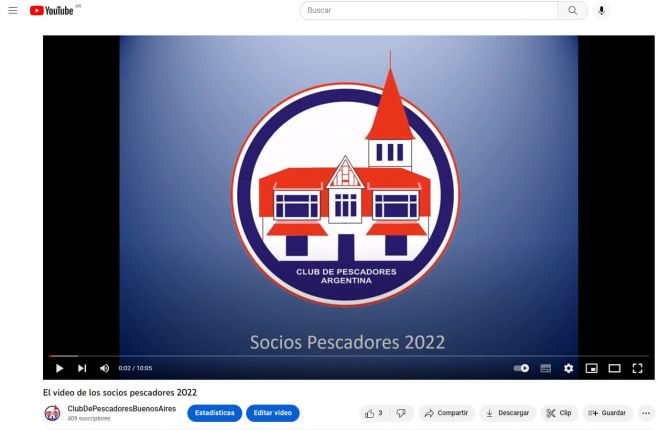Like the video with thumbs up
The image size is (659, 430).
(374, 413)
